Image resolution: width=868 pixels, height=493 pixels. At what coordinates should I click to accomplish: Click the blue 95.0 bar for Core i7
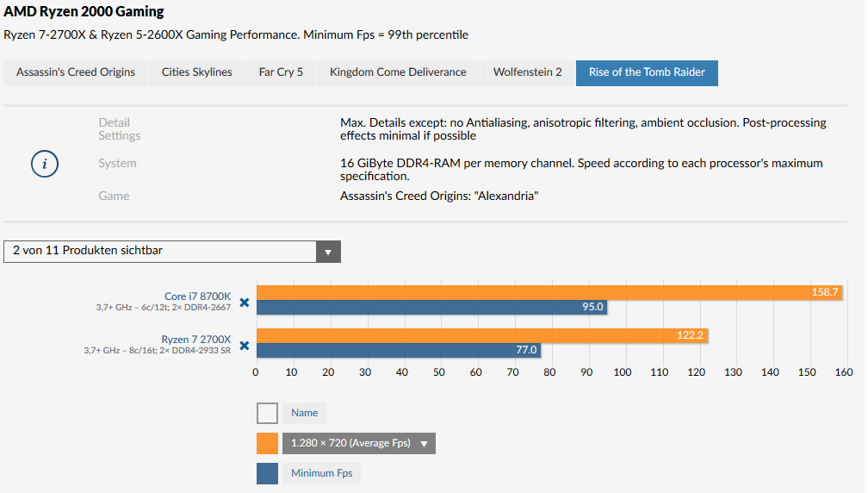pos(431,308)
